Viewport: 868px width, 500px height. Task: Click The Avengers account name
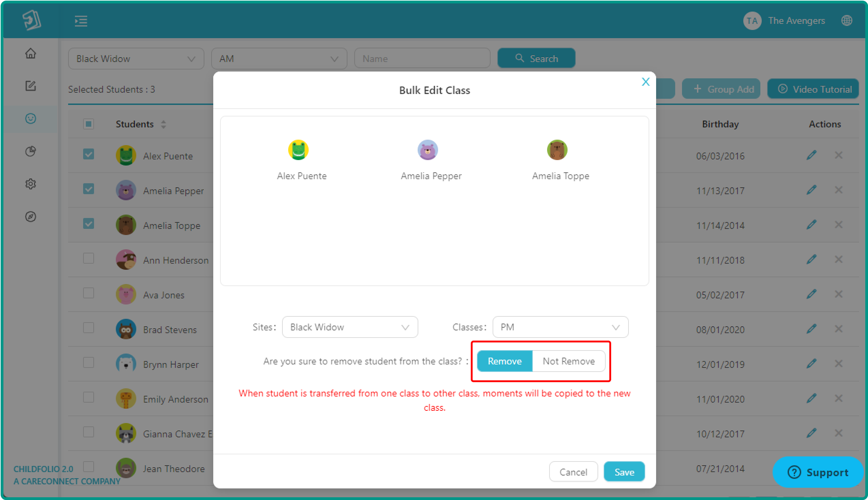pos(796,20)
